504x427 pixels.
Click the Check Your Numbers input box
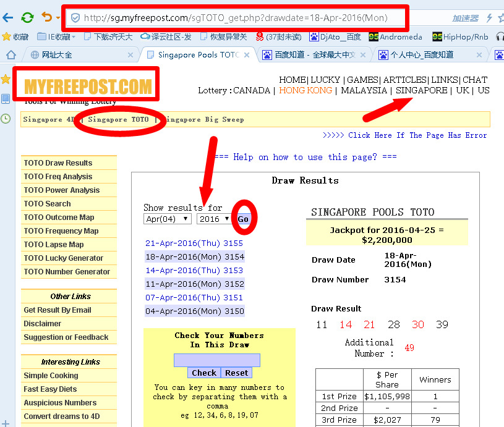click(x=217, y=360)
